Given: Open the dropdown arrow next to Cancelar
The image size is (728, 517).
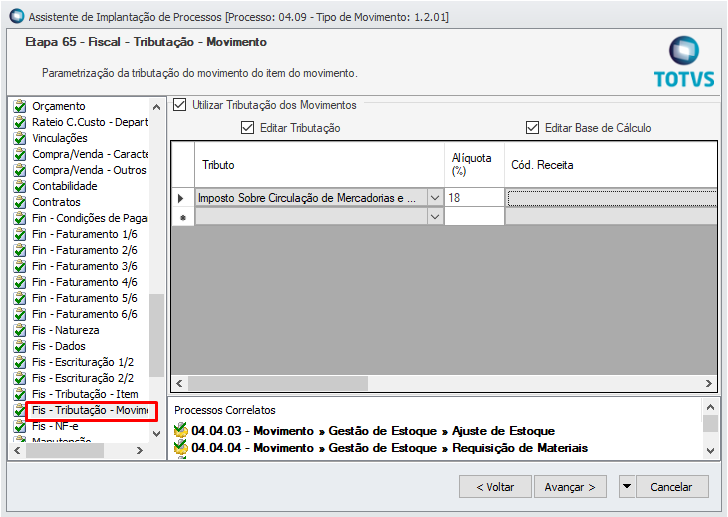Looking at the screenshot, I should [x=627, y=486].
